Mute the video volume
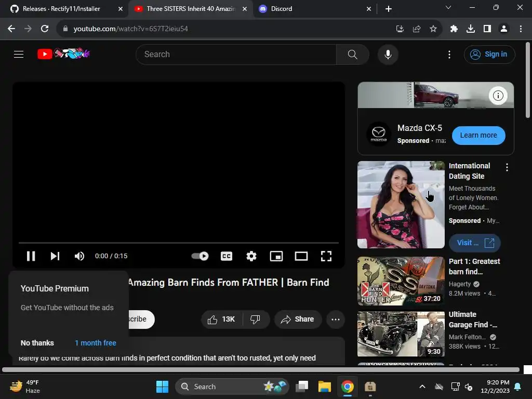Image resolution: width=532 pixels, height=399 pixels. (x=79, y=256)
